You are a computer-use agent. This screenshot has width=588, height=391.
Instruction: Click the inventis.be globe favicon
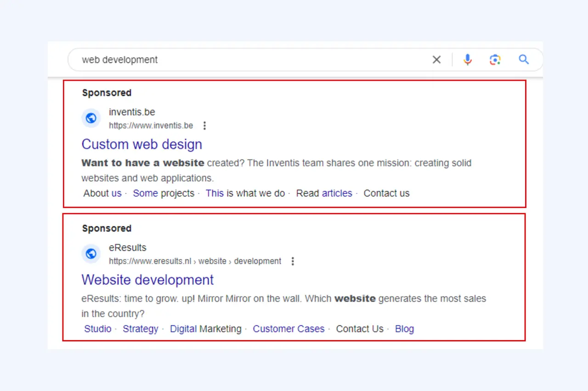pos(91,119)
